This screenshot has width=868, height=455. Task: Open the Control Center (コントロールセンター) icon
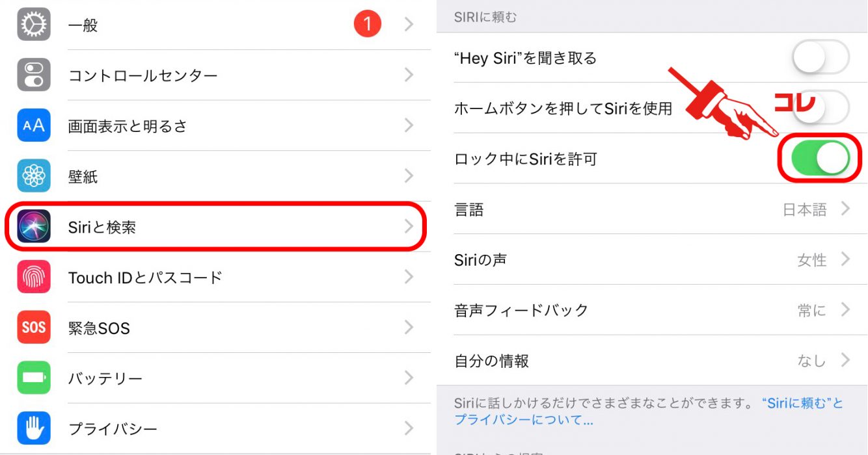[x=33, y=75]
